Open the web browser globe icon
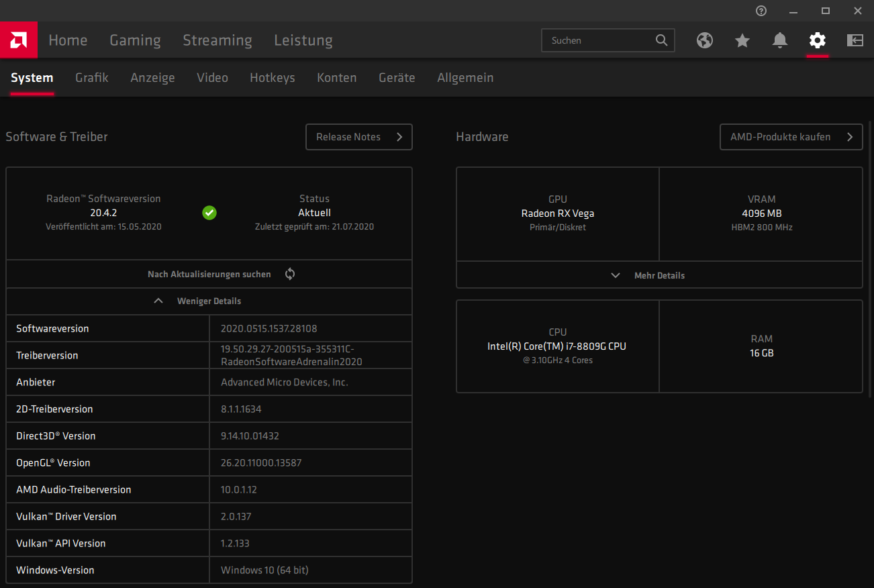This screenshot has height=588, width=874. 705,40
